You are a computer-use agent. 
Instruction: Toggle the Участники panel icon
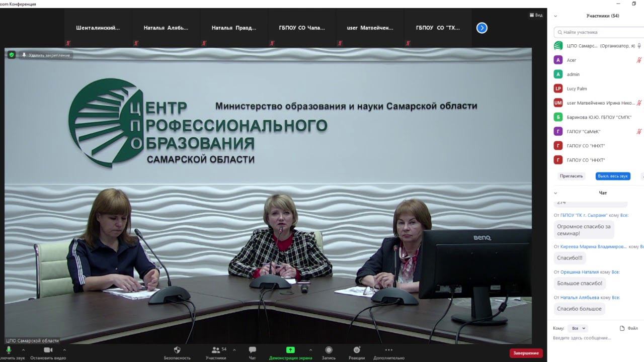click(216, 350)
